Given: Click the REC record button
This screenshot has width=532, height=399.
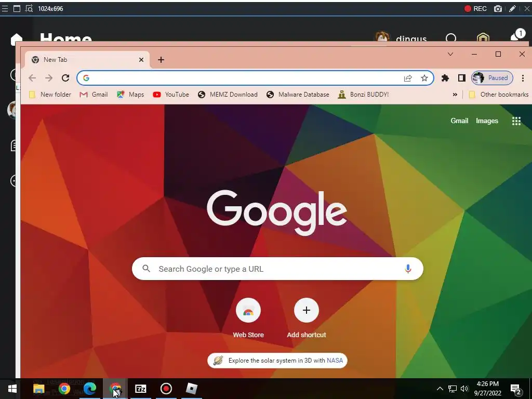Looking at the screenshot, I should tap(475, 9).
